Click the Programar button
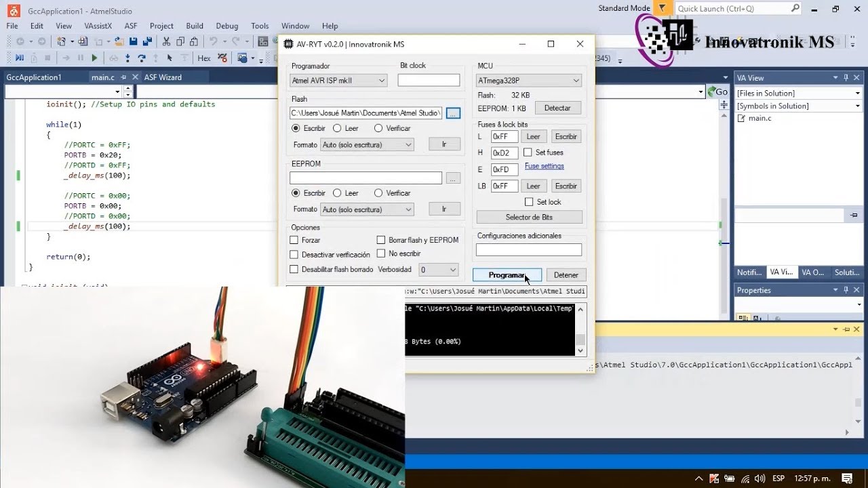 pos(507,275)
